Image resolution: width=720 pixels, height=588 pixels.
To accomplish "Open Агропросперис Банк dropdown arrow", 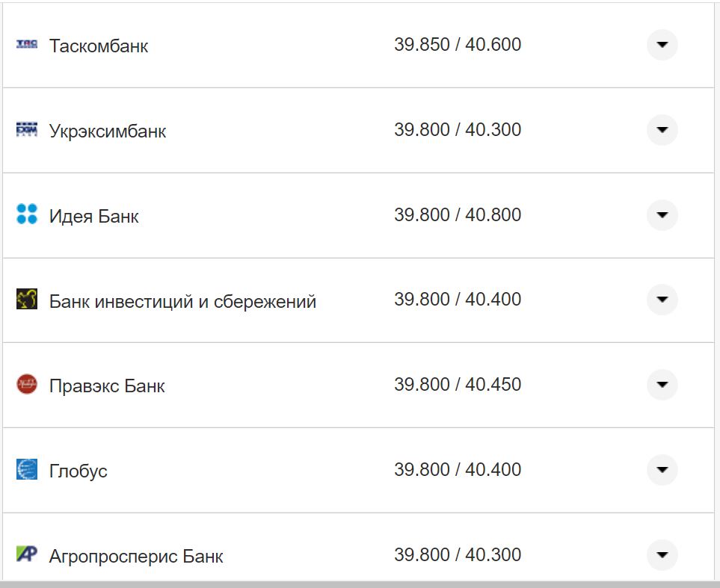I will (x=662, y=554).
